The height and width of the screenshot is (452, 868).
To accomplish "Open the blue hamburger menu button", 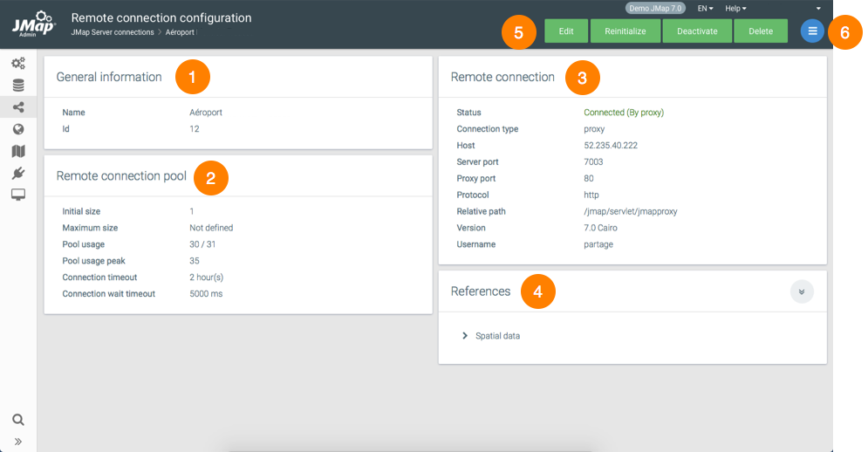I will click(x=812, y=31).
